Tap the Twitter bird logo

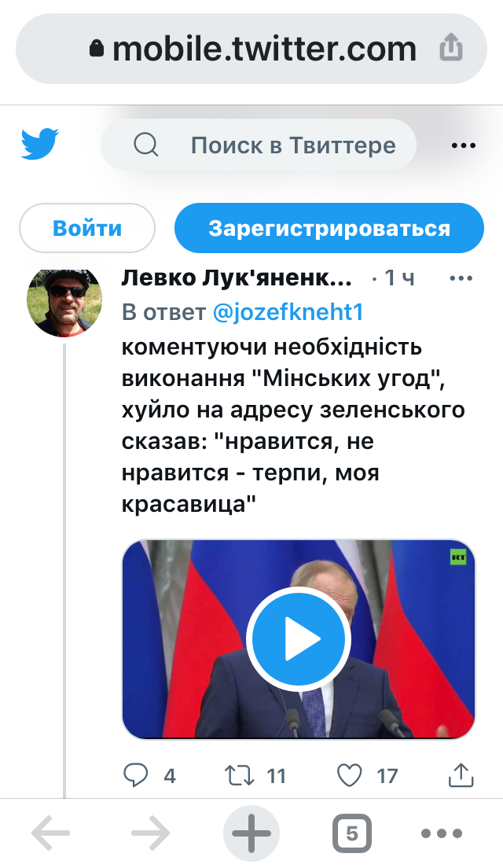click(x=40, y=145)
